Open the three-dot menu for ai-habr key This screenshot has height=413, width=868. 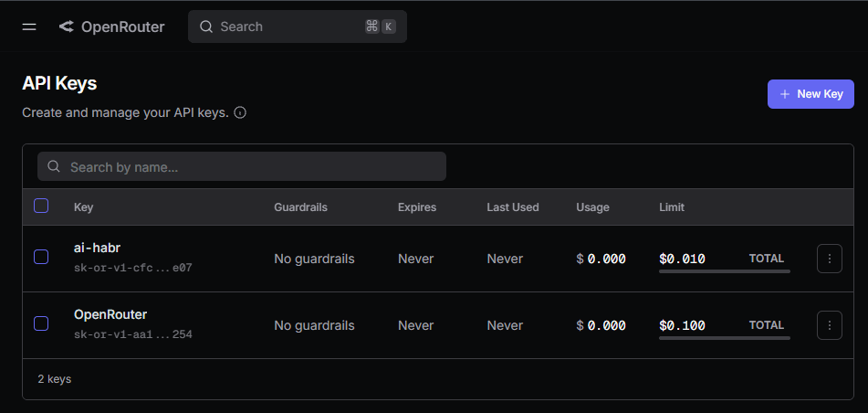pyautogui.click(x=830, y=259)
